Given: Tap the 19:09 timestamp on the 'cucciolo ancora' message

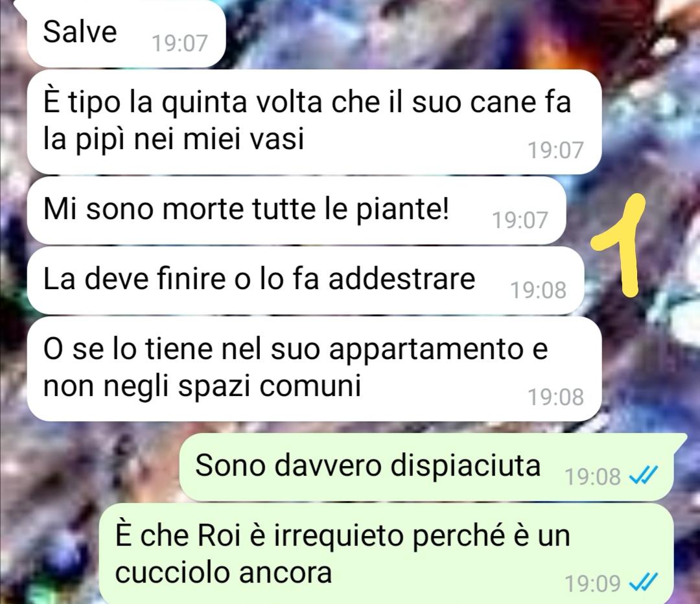Looking at the screenshot, I should coord(593,583).
